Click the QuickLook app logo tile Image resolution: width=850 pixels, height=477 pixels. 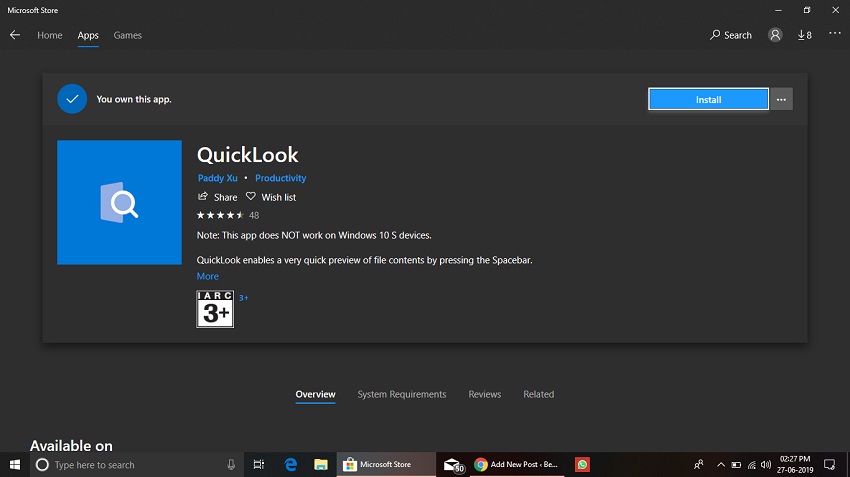[x=119, y=203]
